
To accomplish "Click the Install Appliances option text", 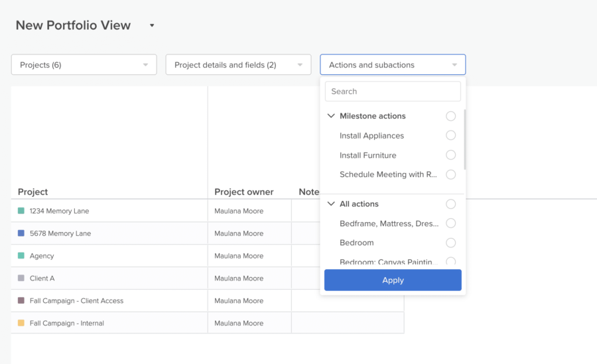I will pyautogui.click(x=371, y=135).
